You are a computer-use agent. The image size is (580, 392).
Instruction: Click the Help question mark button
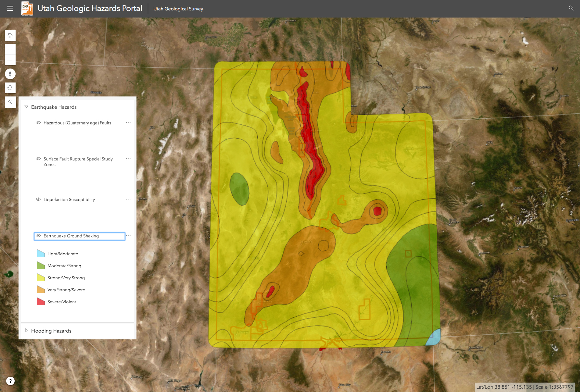coord(10,381)
